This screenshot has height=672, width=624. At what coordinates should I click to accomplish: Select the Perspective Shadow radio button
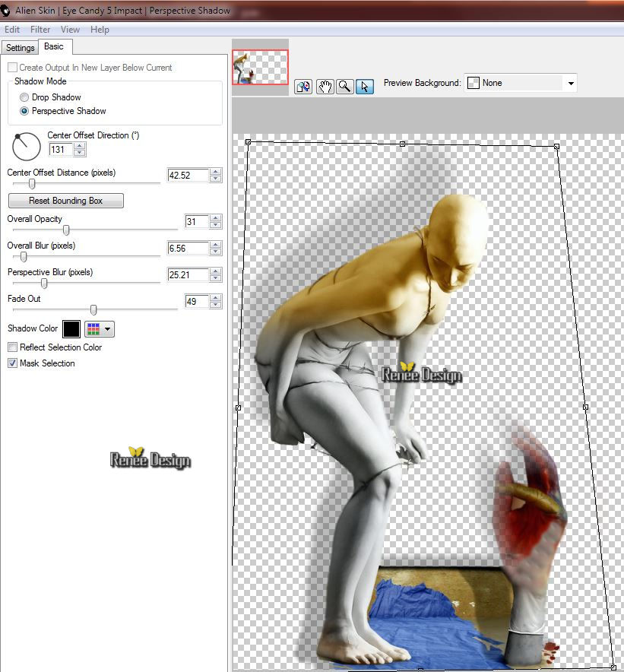point(24,111)
